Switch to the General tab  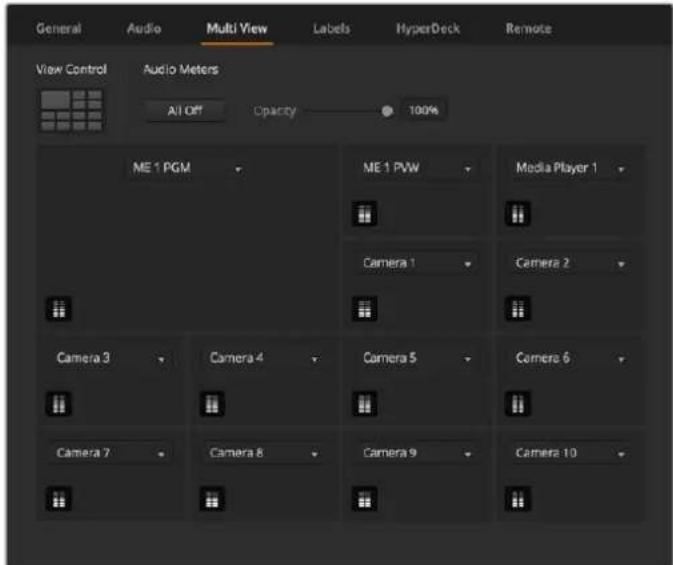pyautogui.click(x=59, y=29)
